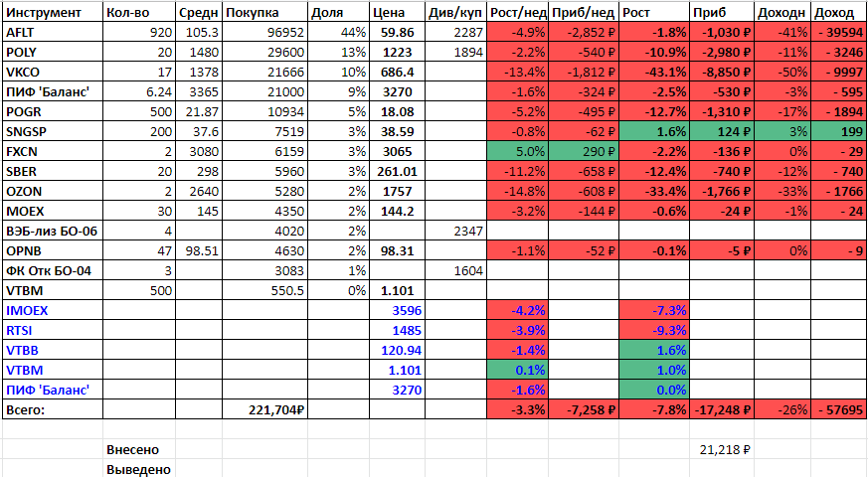Click the 'Выведено' label cell
The height and width of the screenshot is (477, 868).
pyautogui.click(x=139, y=469)
